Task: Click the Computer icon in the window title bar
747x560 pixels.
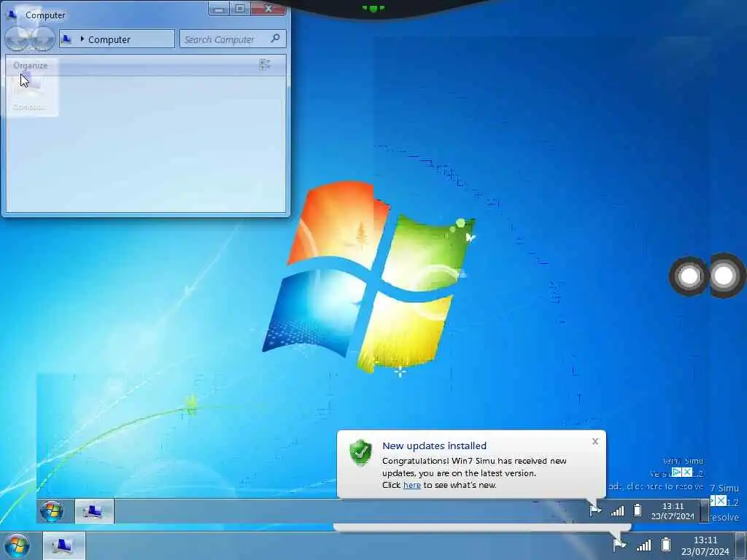Action: [12, 15]
